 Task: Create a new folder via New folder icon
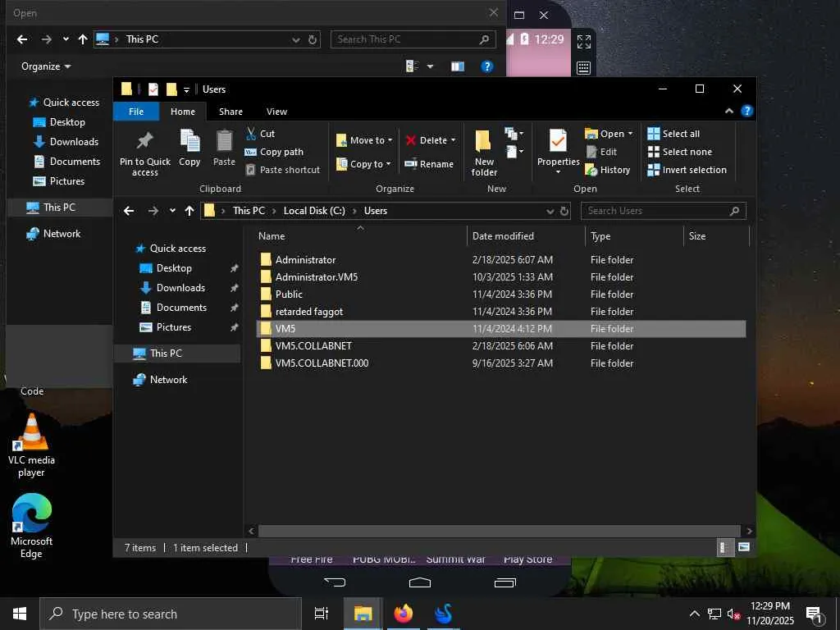[x=484, y=142]
